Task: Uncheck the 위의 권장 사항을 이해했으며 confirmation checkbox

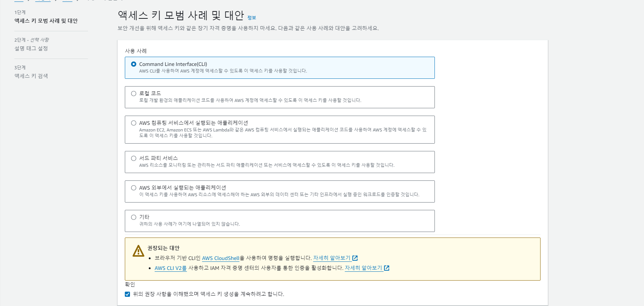Action: pyautogui.click(x=127, y=294)
